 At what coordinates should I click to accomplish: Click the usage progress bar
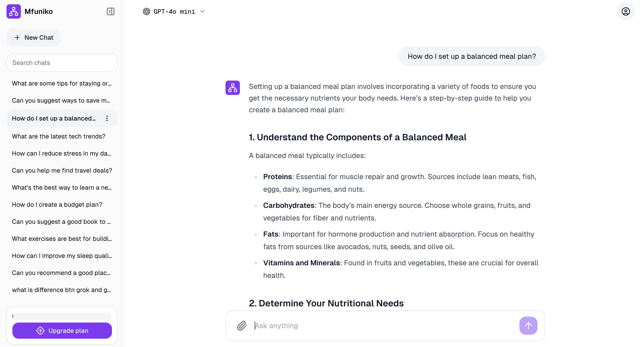coord(62,316)
